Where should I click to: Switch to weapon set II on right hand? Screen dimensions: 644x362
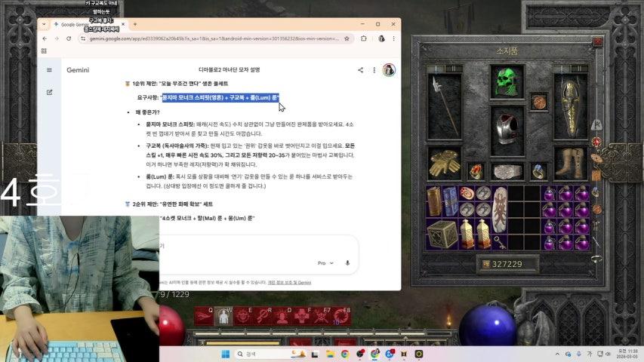pyautogui.click(x=579, y=68)
